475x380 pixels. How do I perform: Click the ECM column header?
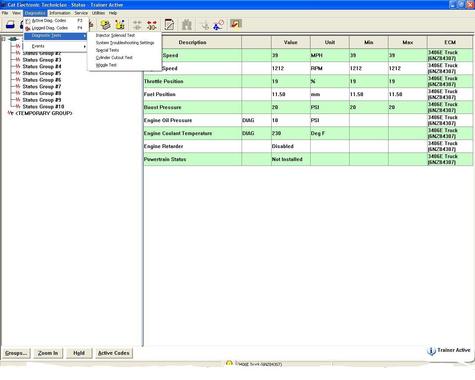pos(450,43)
